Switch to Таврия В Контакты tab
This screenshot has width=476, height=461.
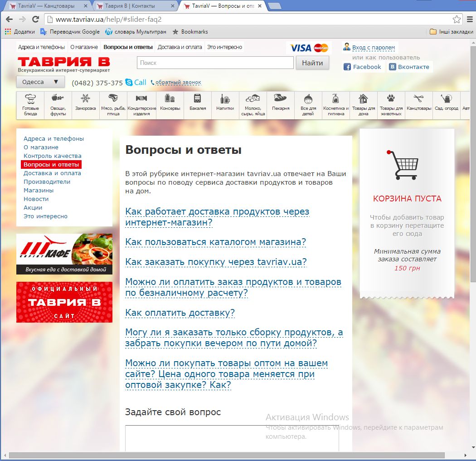pyautogui.click(x=136, y=6)
